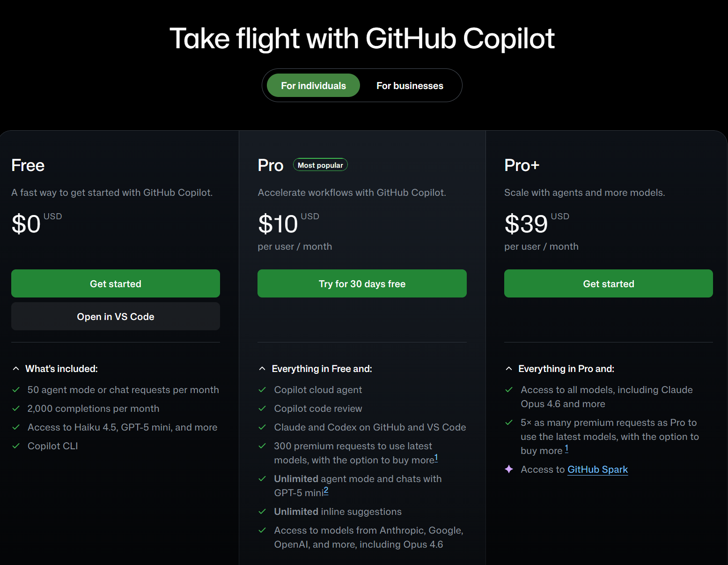This screenshot has width=728, height=565.
Task: Click the GitHub Spark sparkle icon
Action: (509, 469)
